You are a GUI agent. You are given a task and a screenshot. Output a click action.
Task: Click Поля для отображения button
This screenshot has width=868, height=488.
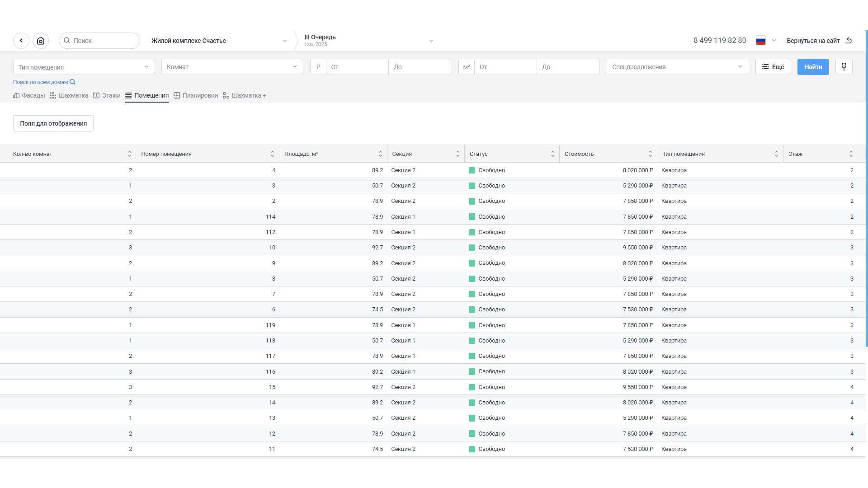click(x=53, y=123)
